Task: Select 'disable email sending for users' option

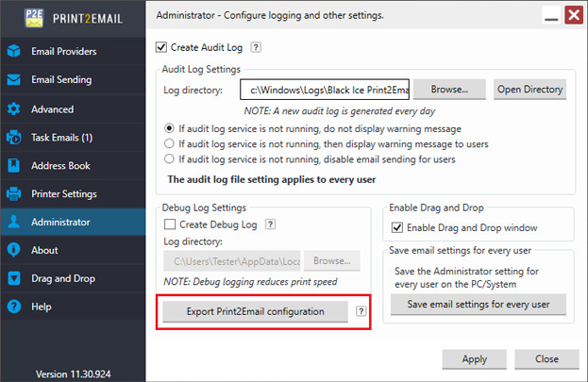Action: pyautogui.click(x=170, y=159)
